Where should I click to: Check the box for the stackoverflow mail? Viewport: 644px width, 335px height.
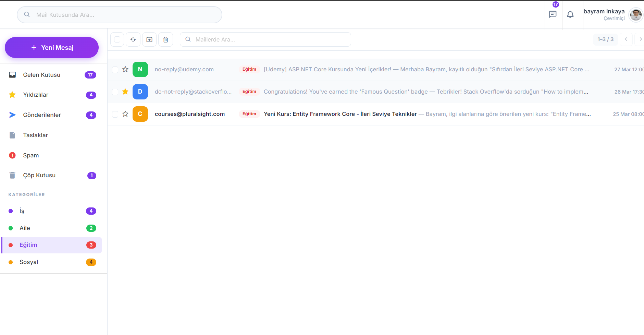click(115, 92)
